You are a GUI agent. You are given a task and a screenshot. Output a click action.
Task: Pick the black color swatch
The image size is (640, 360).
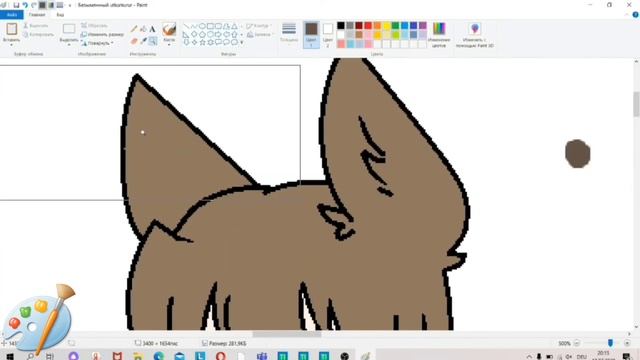[341, 26]
